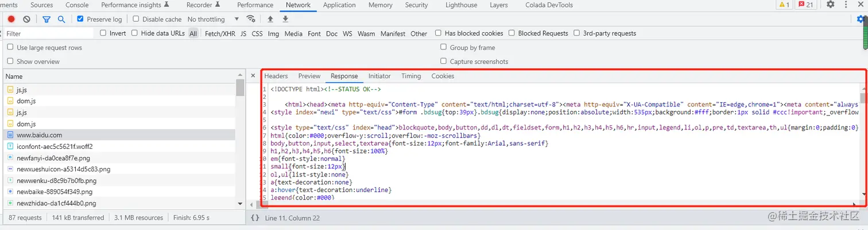This screenshot has width=868, height=230.
Task: Show the Headers tab of request
Action: (x=276, y=76)
